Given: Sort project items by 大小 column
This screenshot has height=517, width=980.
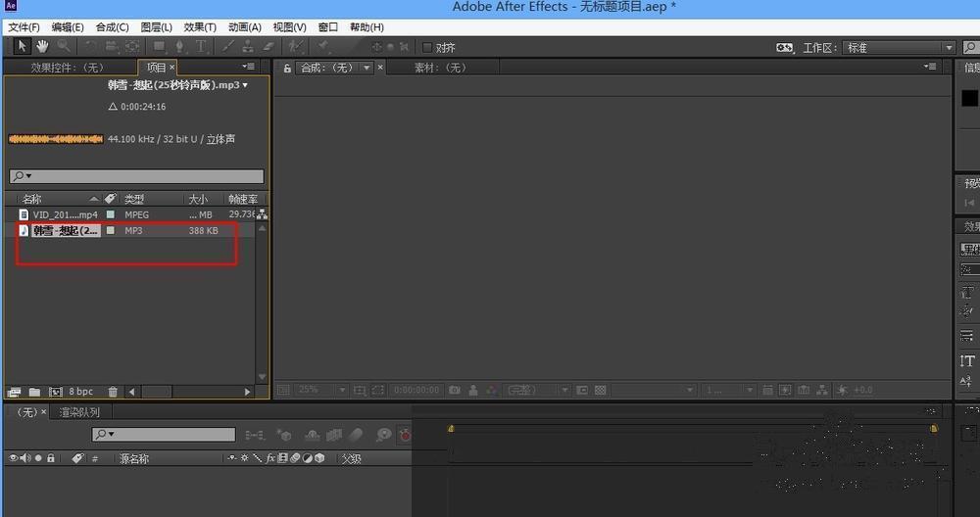Looking at the screenshot, I should (198, 199).
